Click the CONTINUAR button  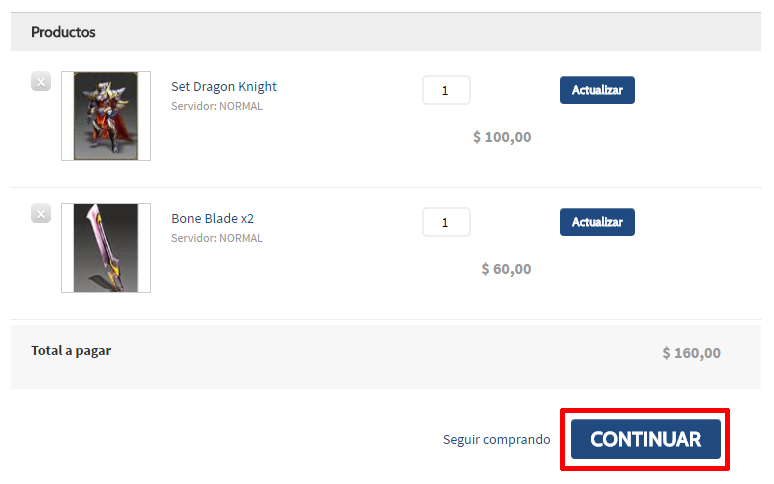pyautogui.click(x=646, y=439)
